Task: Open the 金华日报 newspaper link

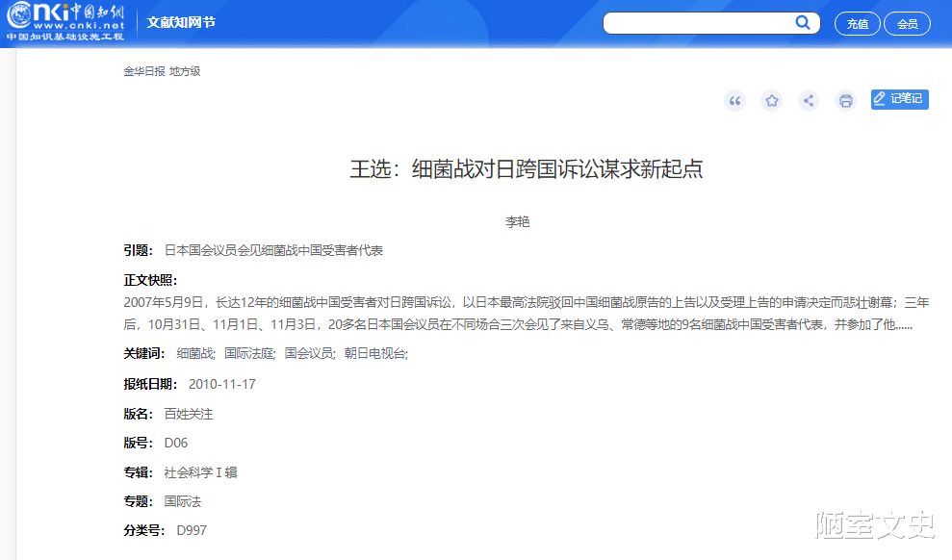Action: pyautogui.click(x=144, y=71)
